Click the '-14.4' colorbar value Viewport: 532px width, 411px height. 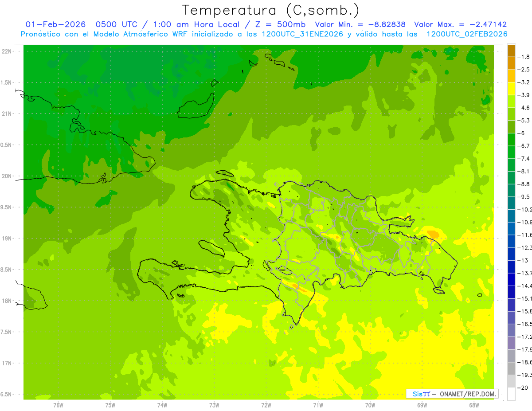(525, 286)
